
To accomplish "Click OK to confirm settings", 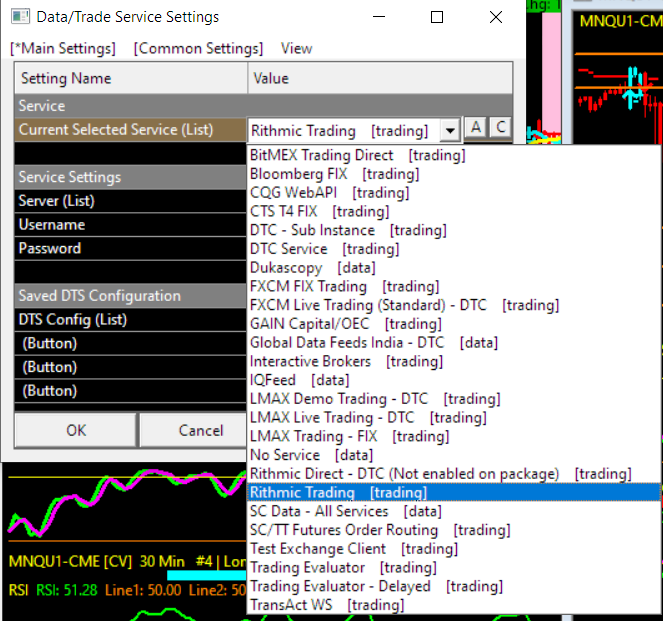I will coord(76,430).
